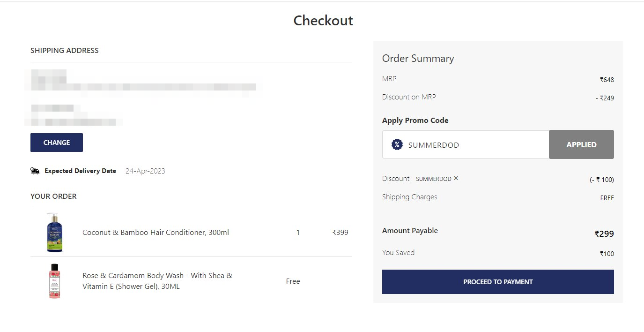Click the APPLIED promo button
This screenshot has height=332, width=644.
pos(581,144)
